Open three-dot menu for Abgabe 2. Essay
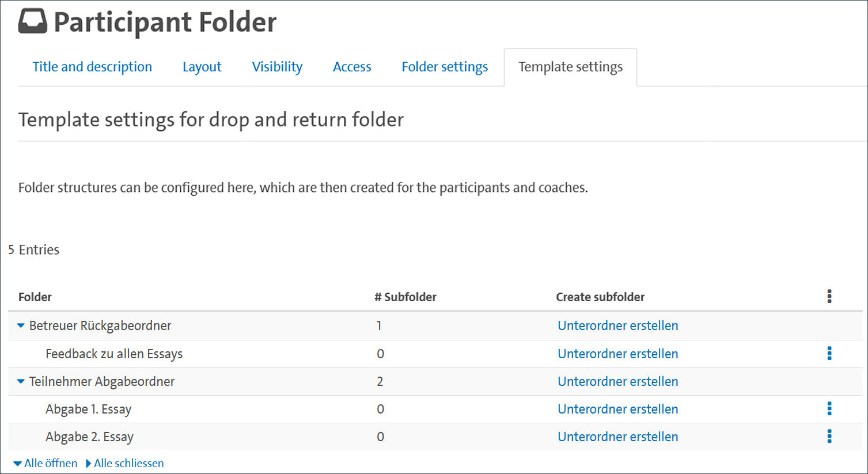This screenshot has height=474, width=868. [x=829, y=437]
